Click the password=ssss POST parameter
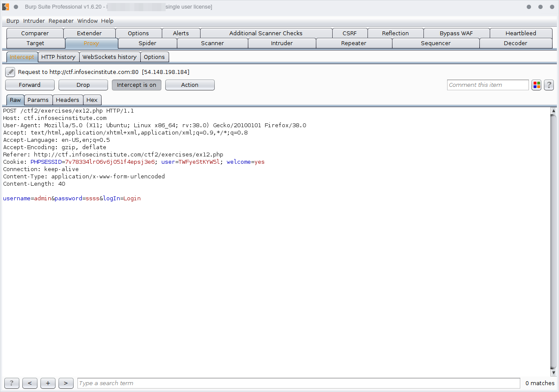The height and width of the screenshot is (392, 559). pyautogui.click(x=77, y=199)
